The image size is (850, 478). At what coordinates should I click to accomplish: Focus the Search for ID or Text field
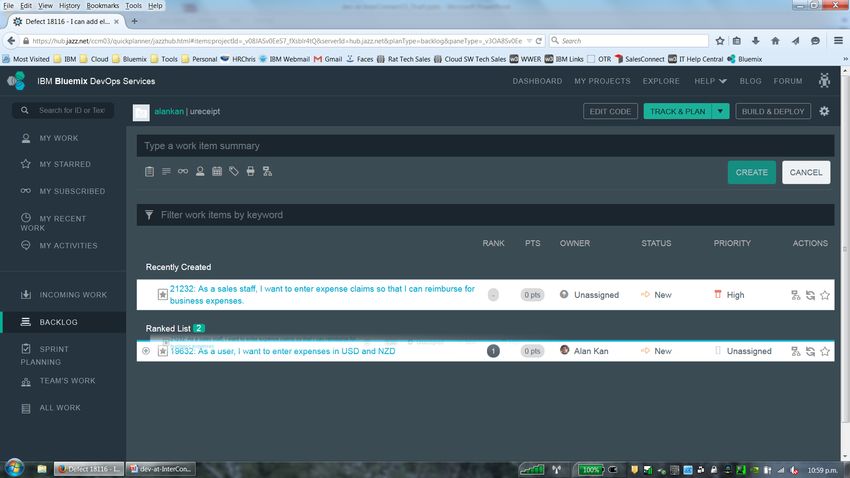click(x=63, y=110)
